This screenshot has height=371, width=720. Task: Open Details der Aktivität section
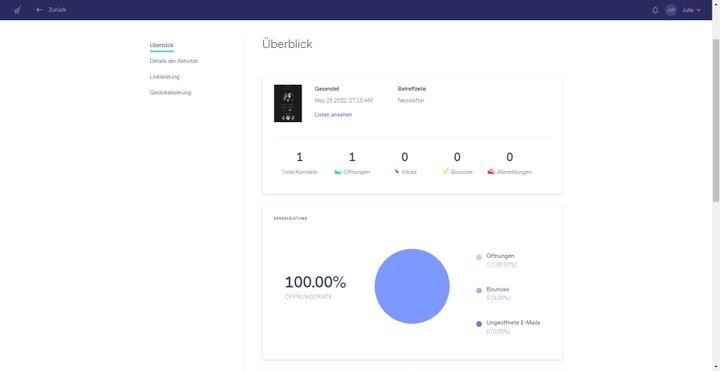174,61
